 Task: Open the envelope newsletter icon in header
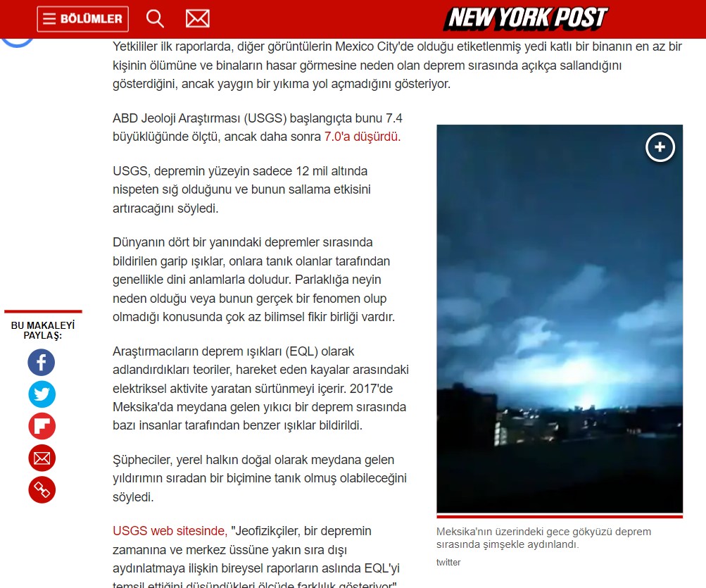198,19
